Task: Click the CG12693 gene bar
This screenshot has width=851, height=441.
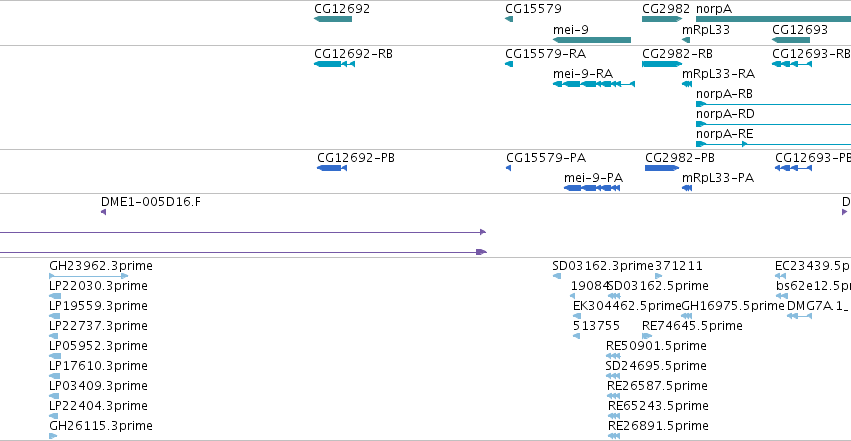Action: (x=791, y=40)
